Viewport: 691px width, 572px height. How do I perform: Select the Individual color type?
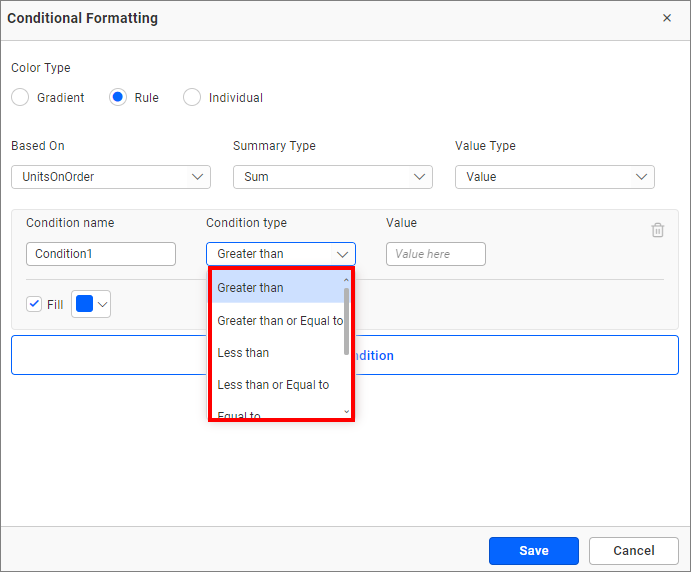pyautogui.click(x=192, y=98)
